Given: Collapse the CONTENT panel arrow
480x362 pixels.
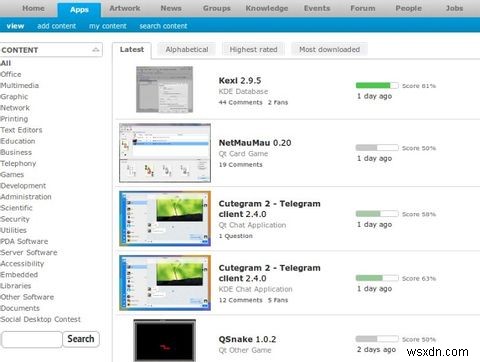Looking at the screenshot, I should click(x=96, y=50).
